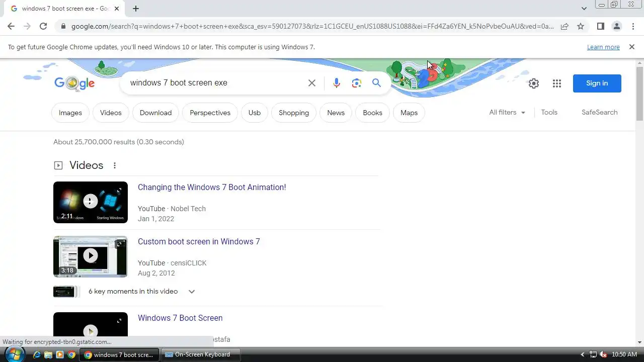Play the Nobel Tech video thumbnail
This screenshot has height=362, width=644.
pyautogui.click(x=91, y=202)
